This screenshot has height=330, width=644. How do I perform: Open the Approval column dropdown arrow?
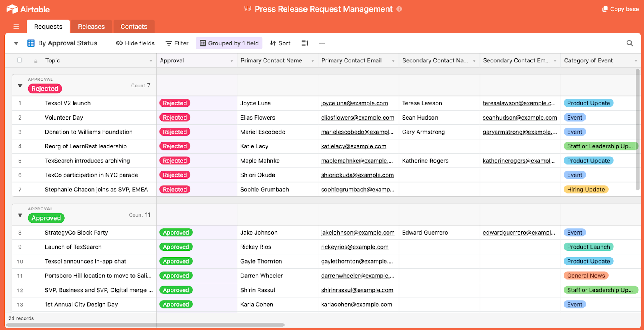[231, 61]
